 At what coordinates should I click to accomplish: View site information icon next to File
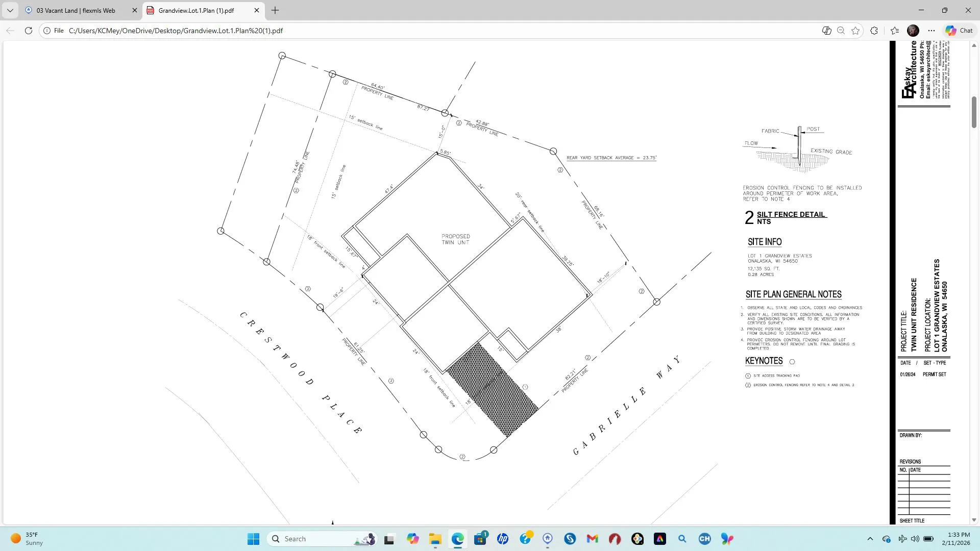click(46, 31)
